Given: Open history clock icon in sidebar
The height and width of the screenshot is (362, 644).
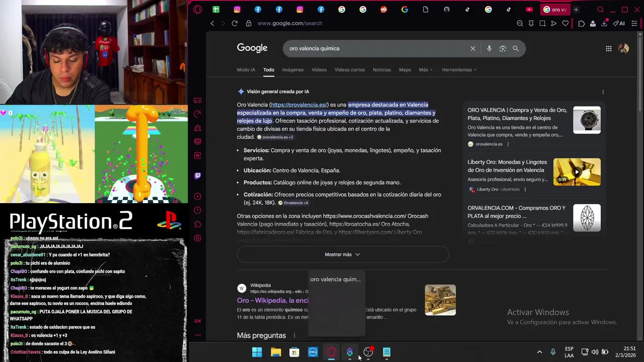Looking at the screenshot, I should pyautogui.click(x=198, y=210).
